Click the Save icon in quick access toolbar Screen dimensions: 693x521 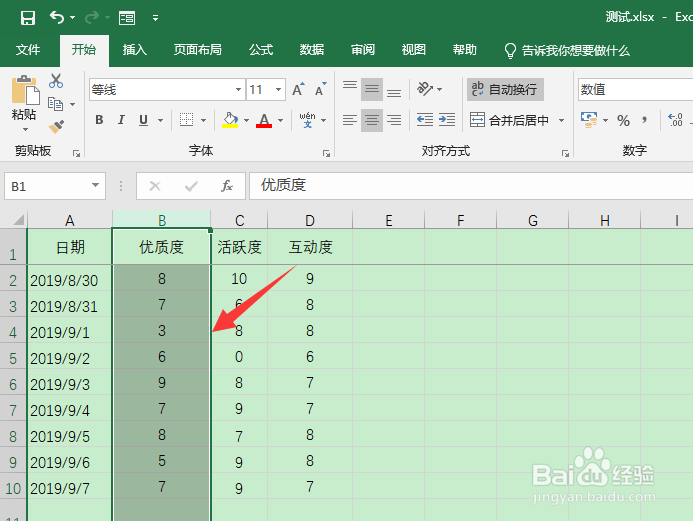pos(28,18)
